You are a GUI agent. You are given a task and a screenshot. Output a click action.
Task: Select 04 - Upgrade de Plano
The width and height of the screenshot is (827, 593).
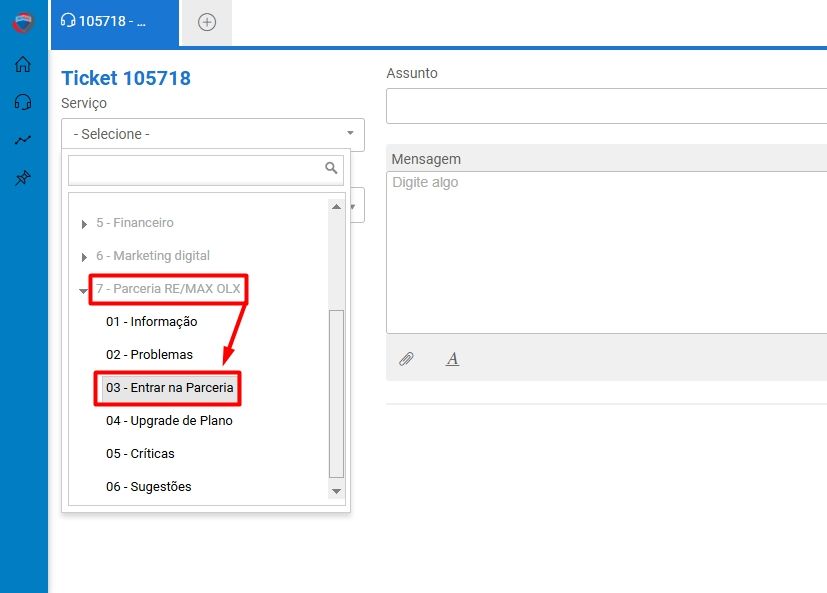tap(169, 420)
